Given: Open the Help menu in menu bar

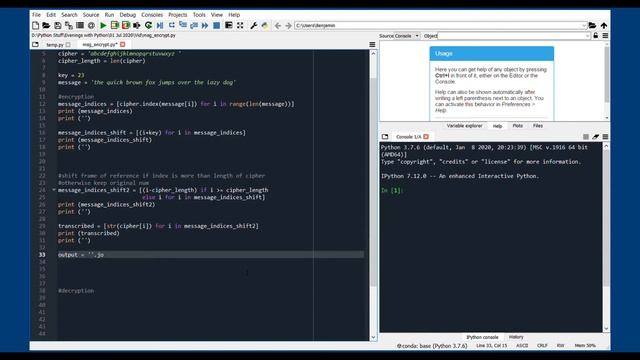Looking at the screenshot, I should coord(234,15).
